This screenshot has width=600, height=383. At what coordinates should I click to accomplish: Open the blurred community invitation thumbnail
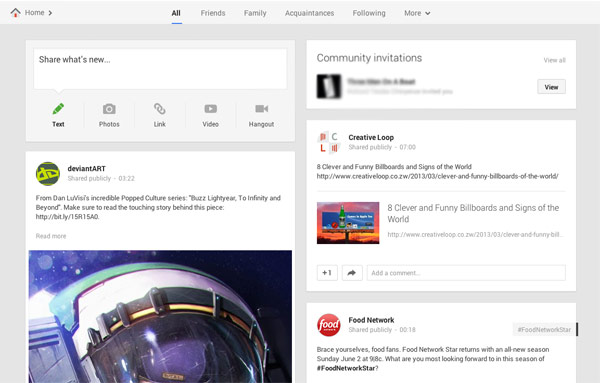click(329, 86)
